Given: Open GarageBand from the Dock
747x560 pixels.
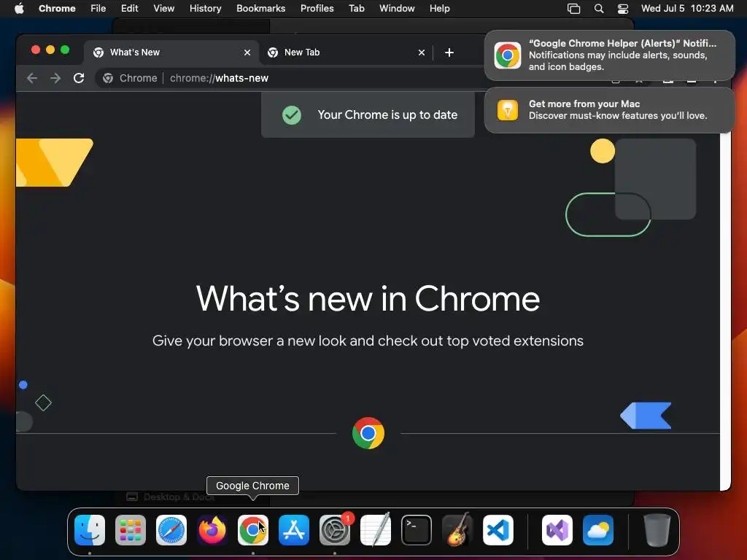Looking at the screenshot, I should (457, 530).
